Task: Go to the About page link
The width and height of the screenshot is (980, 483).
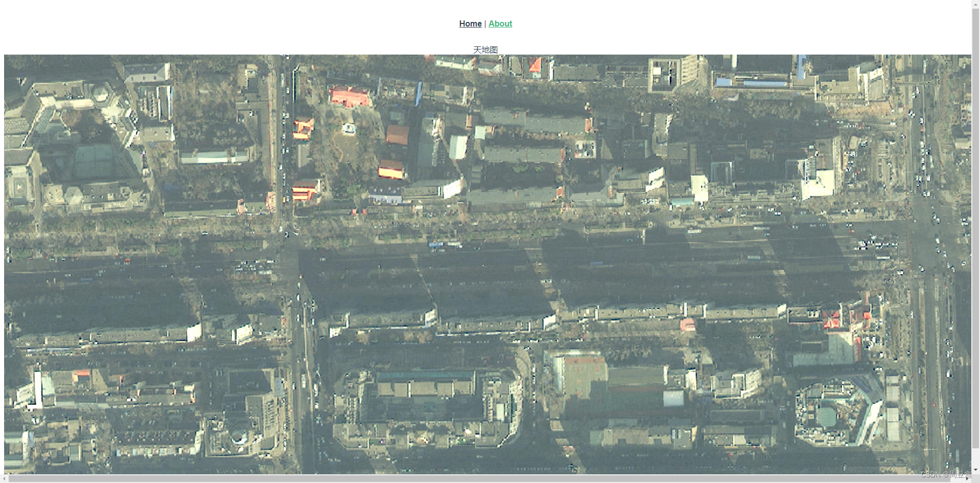Action: [x=500, y=23]
